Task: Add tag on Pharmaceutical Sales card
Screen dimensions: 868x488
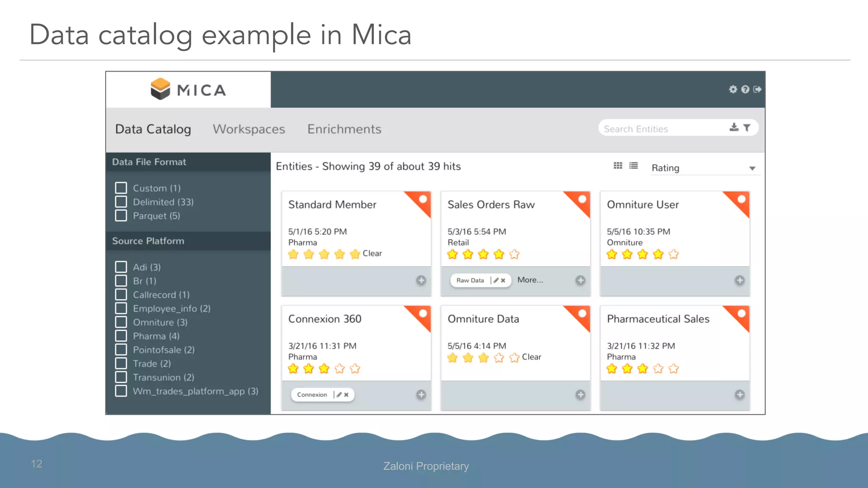Action: (x=740, y=395)
